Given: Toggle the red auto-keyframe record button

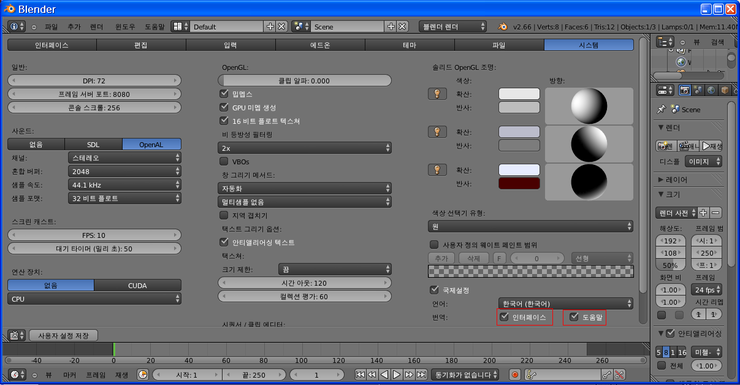Looking at the screenshot, I should point(515,375).
